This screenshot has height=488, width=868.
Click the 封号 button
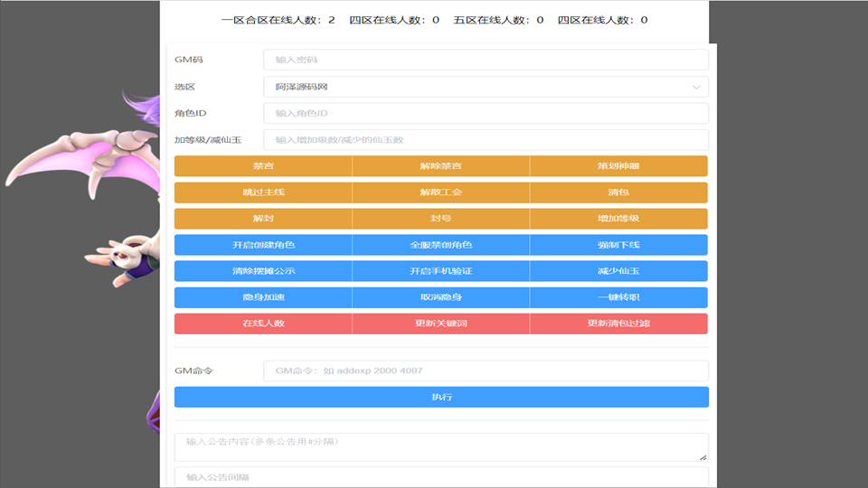coord(440,219)
